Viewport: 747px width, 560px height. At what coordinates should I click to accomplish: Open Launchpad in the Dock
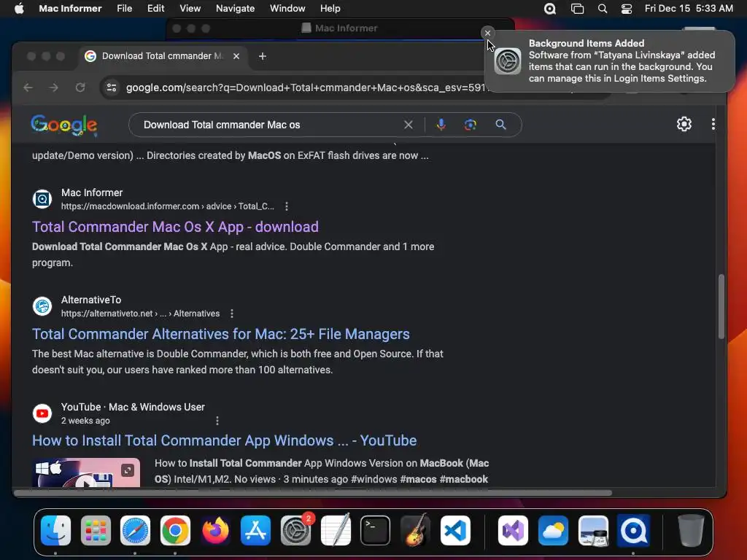tap(96, 531)
